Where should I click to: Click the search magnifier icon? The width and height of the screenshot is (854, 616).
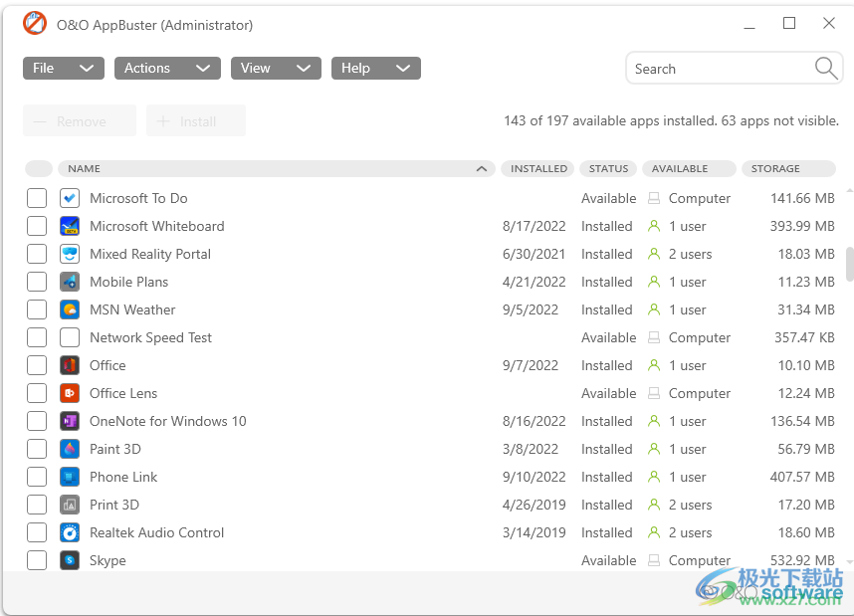[x=826, y=69]
